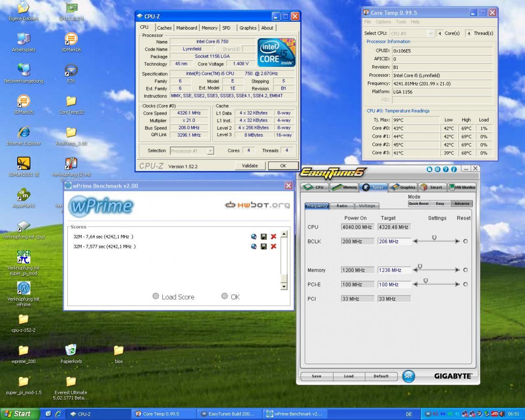Switch to Core Temp 0.99.5 taskbar button
This screenshot has height=420, width=525.
(164, 414)
